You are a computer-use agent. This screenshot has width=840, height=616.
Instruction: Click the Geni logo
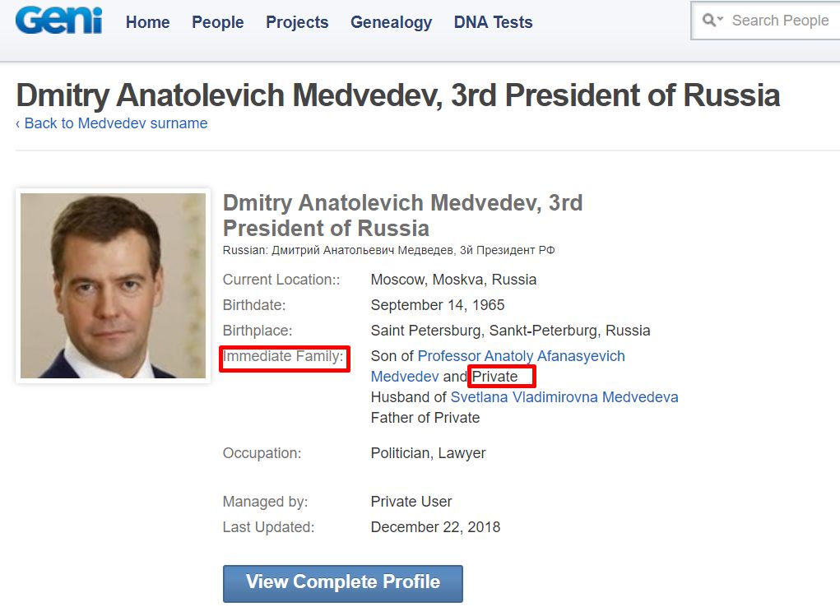pos(58,20)
